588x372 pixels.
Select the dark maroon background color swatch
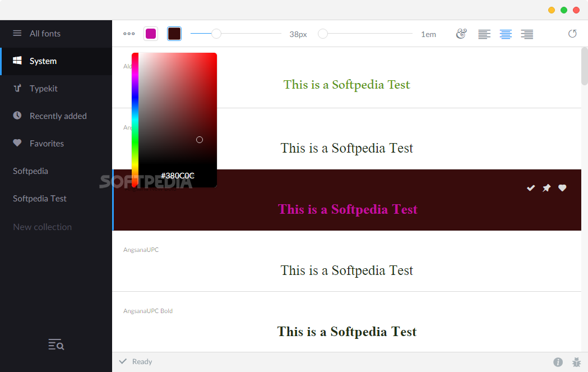point(174,34)
